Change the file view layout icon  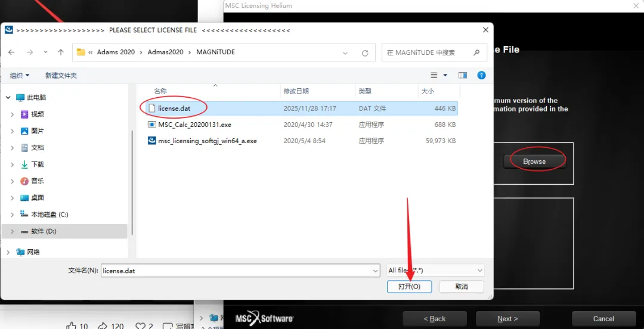point(434,76)
